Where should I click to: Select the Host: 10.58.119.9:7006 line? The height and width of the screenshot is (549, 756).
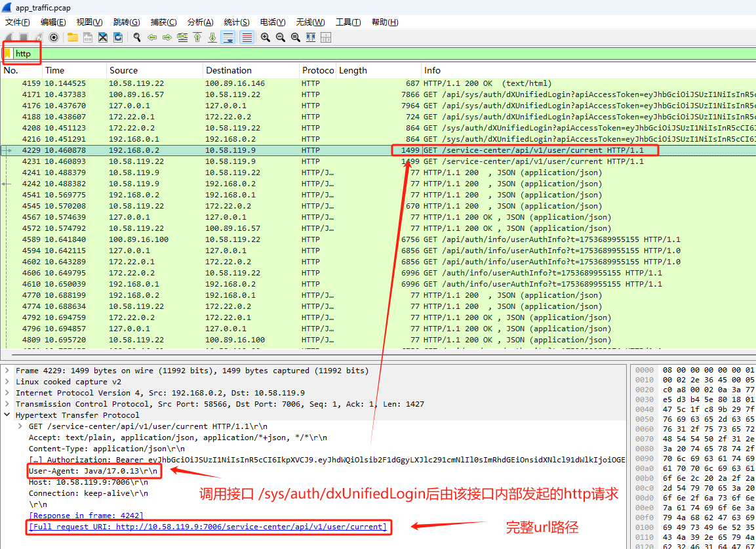coord(89,481)
